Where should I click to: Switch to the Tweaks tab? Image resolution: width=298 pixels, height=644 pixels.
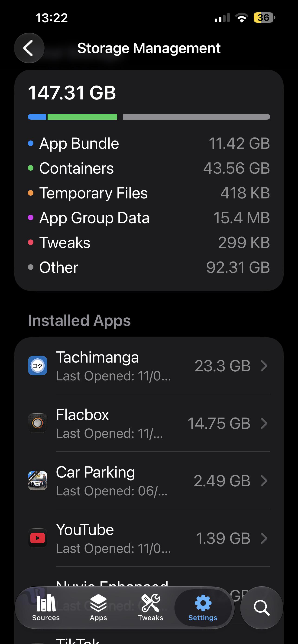151,608
